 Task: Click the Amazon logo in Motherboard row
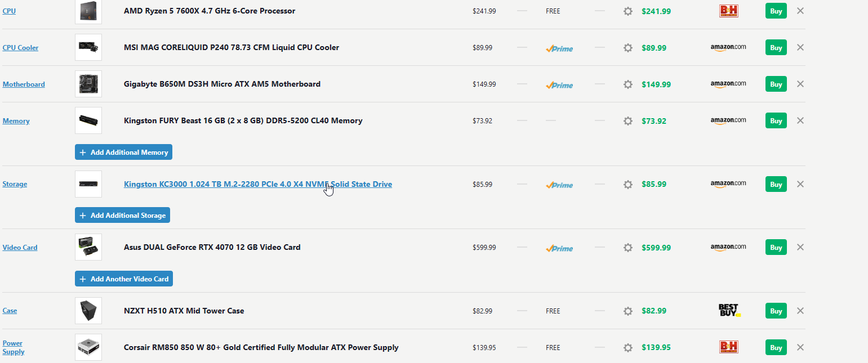point(728,84)
